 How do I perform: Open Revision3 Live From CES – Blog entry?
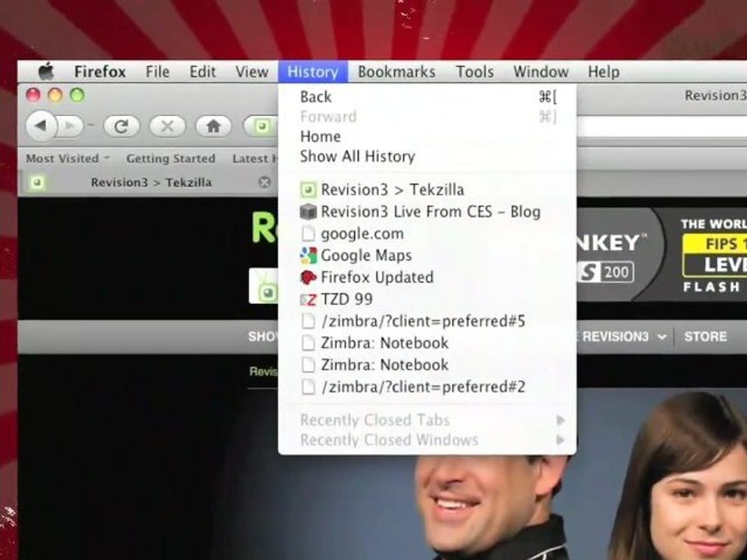click(x=427, y=212)
